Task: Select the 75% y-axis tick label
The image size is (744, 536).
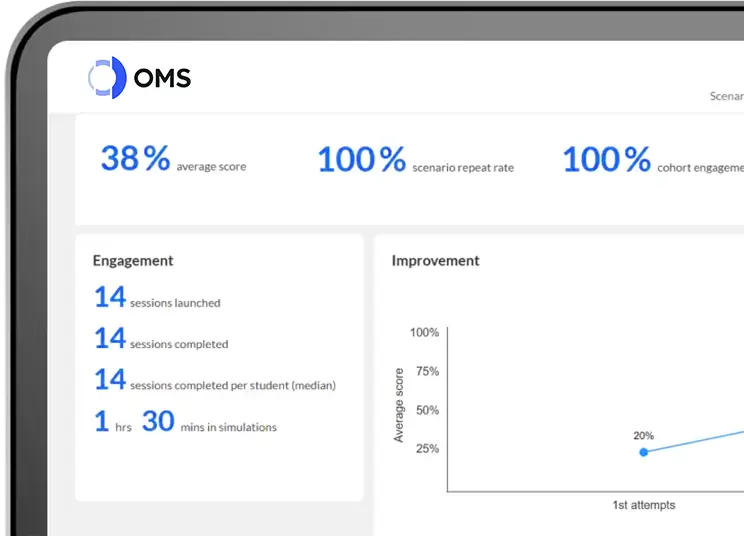Action: (x=427, y=371)
